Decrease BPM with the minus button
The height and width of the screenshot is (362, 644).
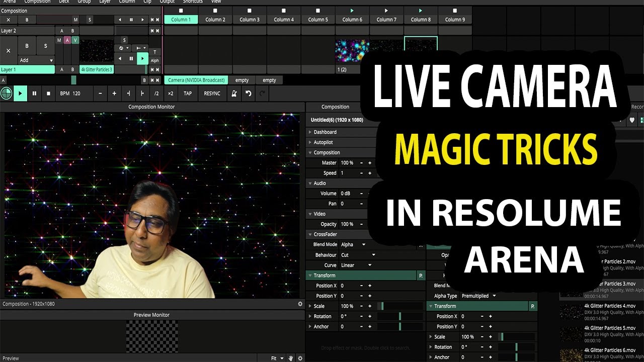coord(100,94)
